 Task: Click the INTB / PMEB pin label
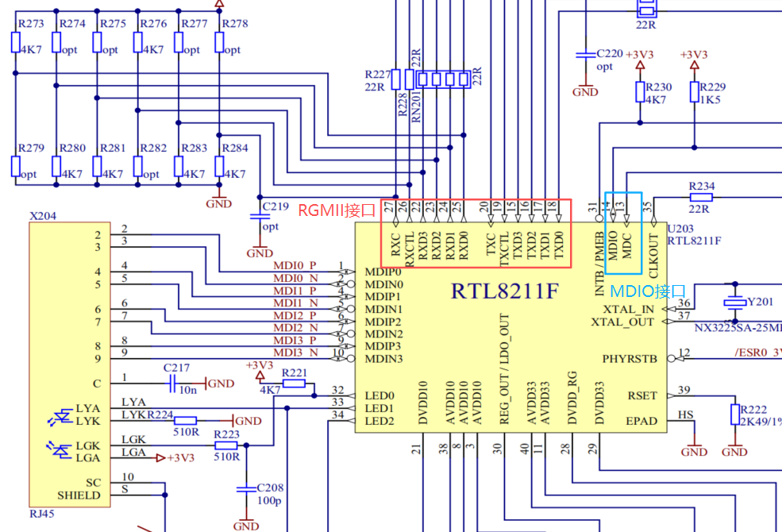(599, 264)
